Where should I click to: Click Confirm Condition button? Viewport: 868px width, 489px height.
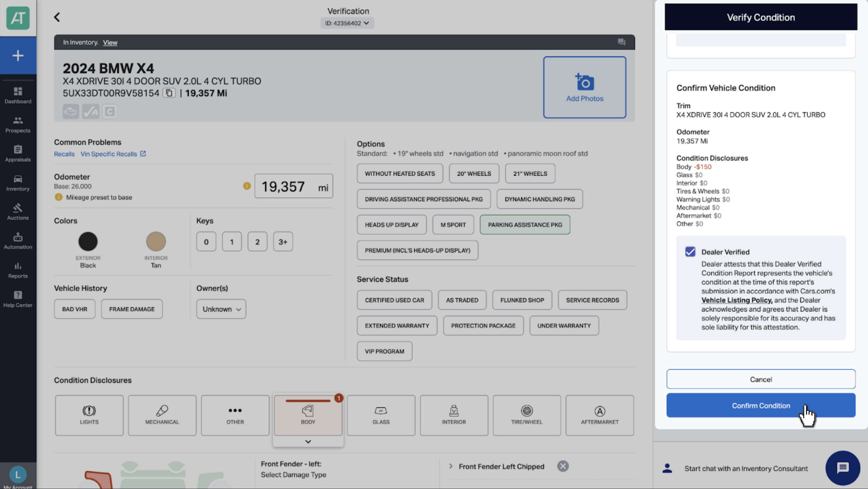761,405
